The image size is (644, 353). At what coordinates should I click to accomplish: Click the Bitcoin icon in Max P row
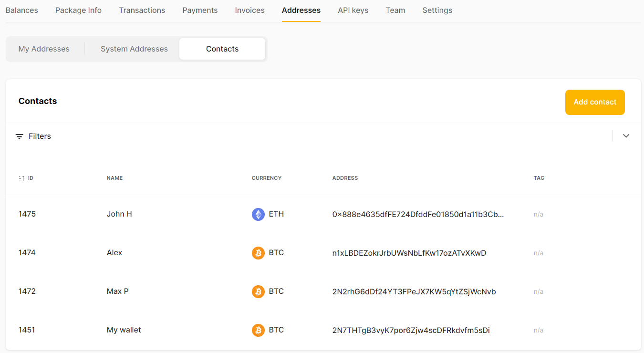coord(258,291)
